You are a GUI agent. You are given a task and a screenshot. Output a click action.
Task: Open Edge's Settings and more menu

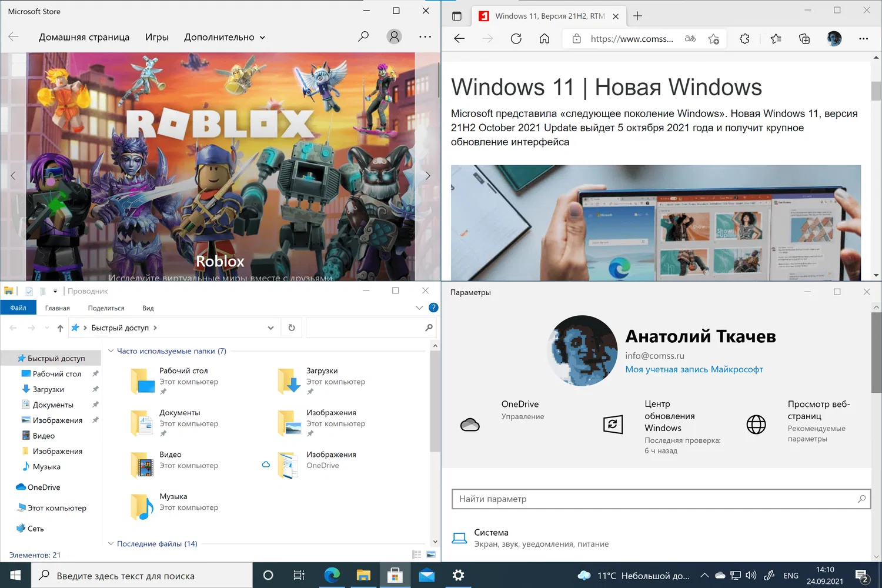(863, 39)
